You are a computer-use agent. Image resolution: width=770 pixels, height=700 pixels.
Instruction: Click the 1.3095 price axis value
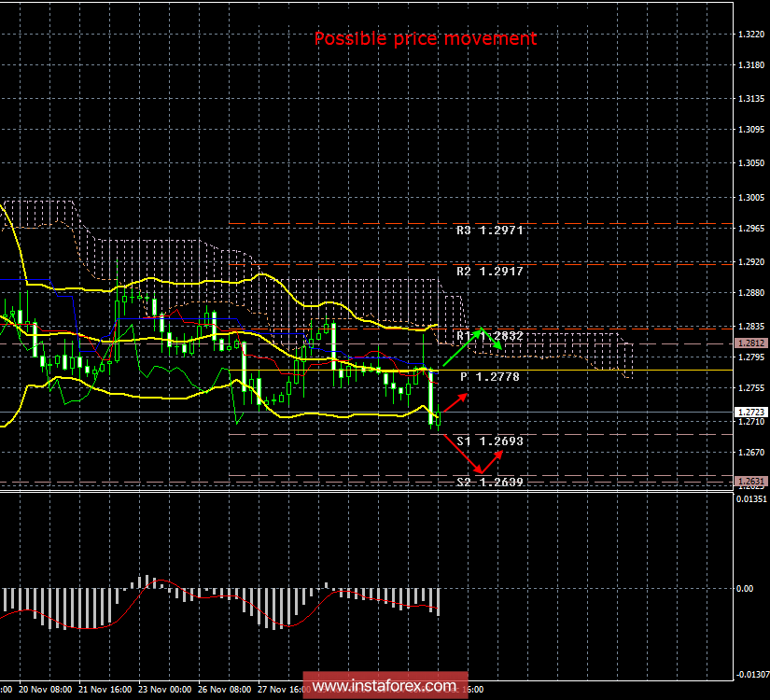(751, 130)
